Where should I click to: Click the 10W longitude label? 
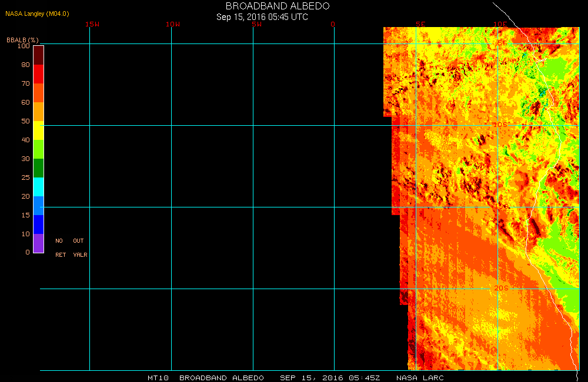tap(173, 24)
